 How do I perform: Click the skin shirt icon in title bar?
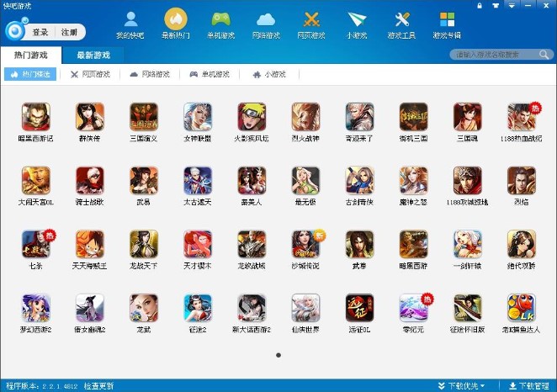[496, 5]
